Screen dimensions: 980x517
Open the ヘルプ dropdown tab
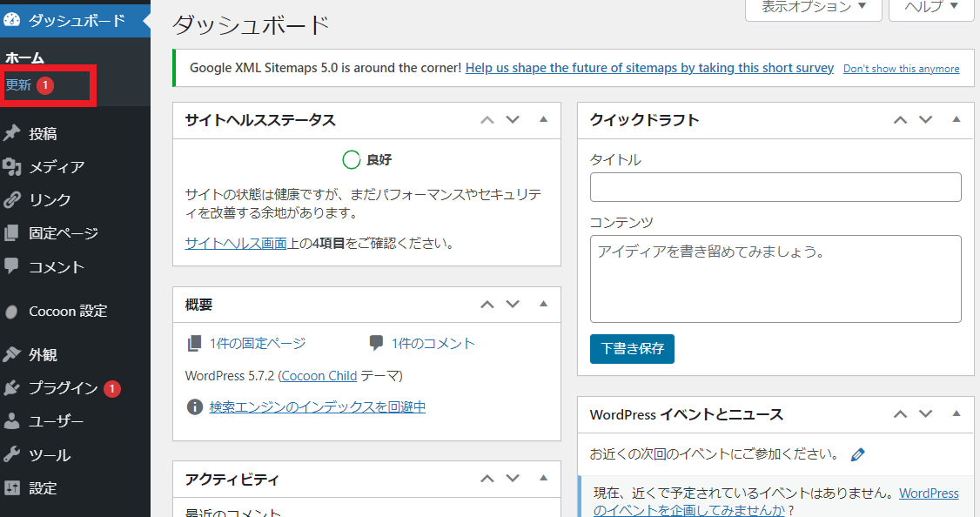click(x=931, y=8)
